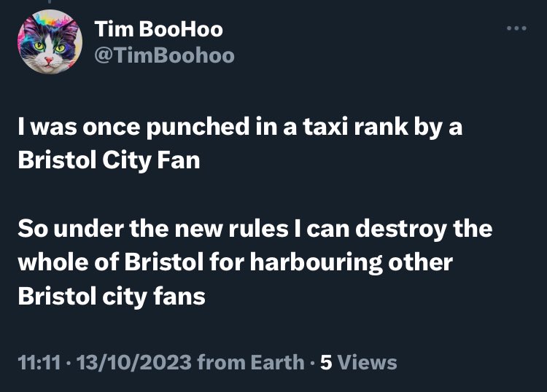Open Tim BooHoo's cat avatar profile picture

point(50,42)
